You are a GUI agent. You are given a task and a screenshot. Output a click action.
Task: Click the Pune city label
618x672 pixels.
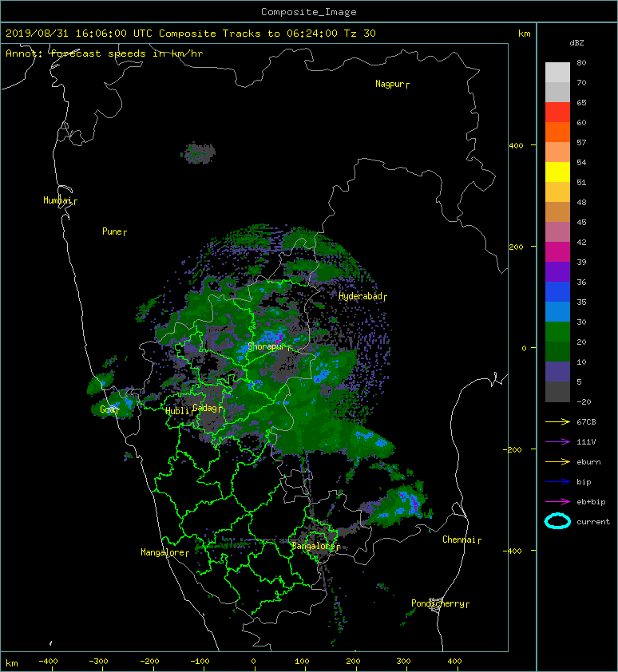click(x=114, y=231)
